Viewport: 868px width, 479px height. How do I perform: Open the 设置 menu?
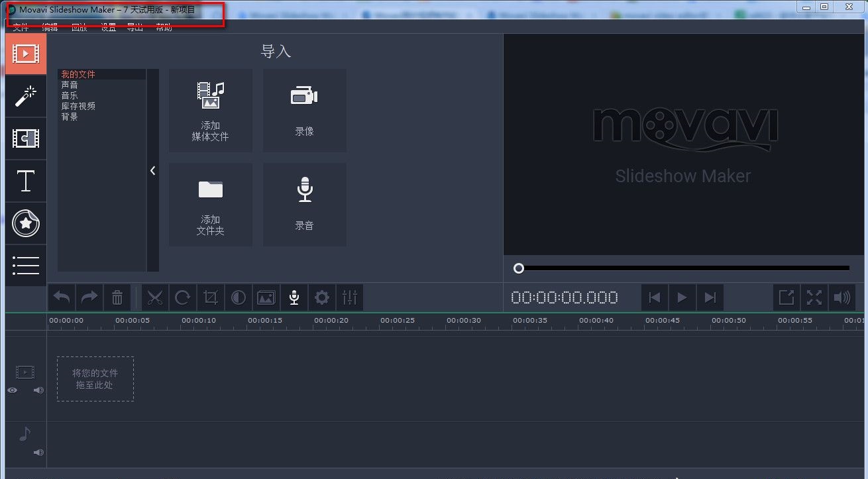click(x=109, y=27)
